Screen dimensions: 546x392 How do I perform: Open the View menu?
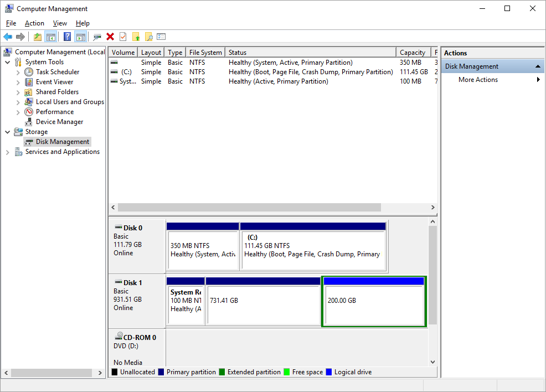point(60,23)
